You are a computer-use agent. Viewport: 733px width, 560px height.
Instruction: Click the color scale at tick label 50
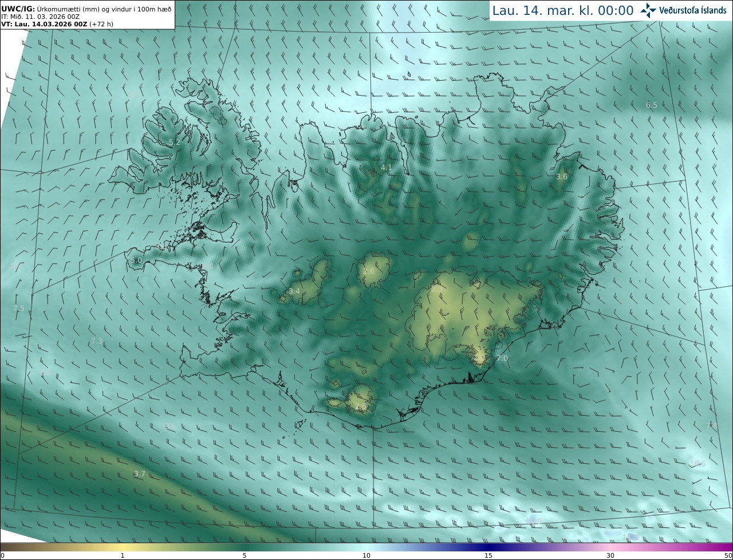pyautogui.click(x=728, y=555)
